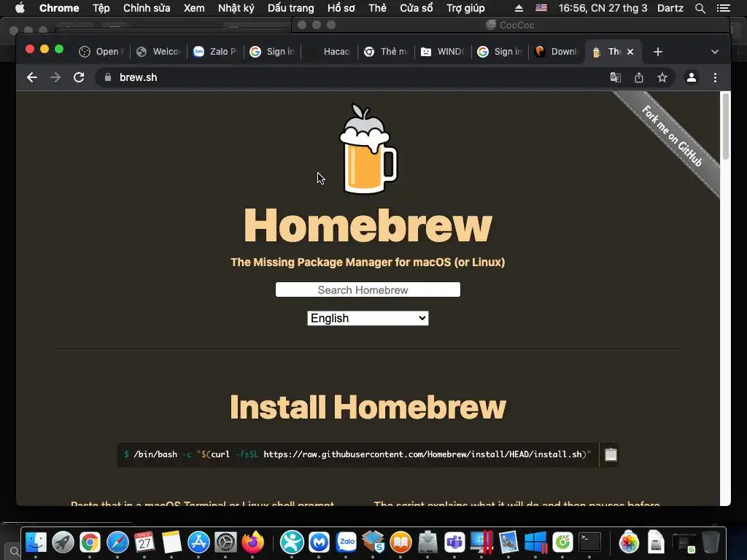Open Malwarebytes from the Dock
Screen dimensions: 747x560
point(319,542)
